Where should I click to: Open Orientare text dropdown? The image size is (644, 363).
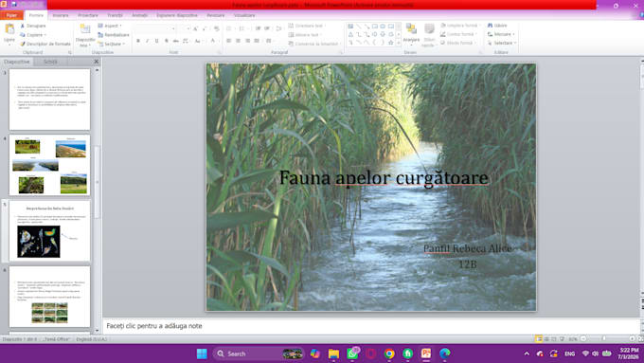click(307, 26)
